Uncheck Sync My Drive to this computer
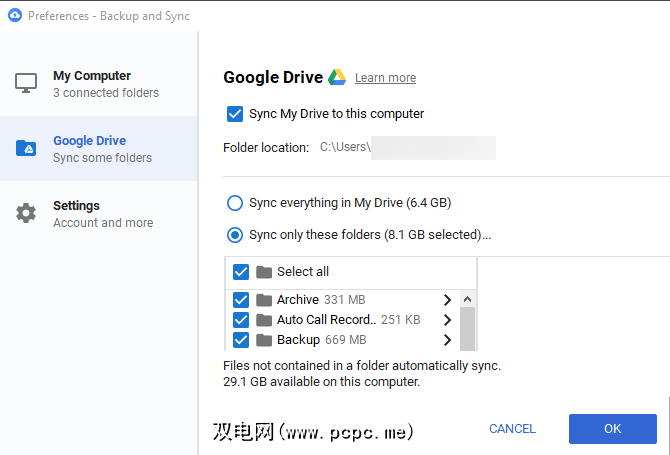The width and height of the screenshot is (670, 455). 235,114
